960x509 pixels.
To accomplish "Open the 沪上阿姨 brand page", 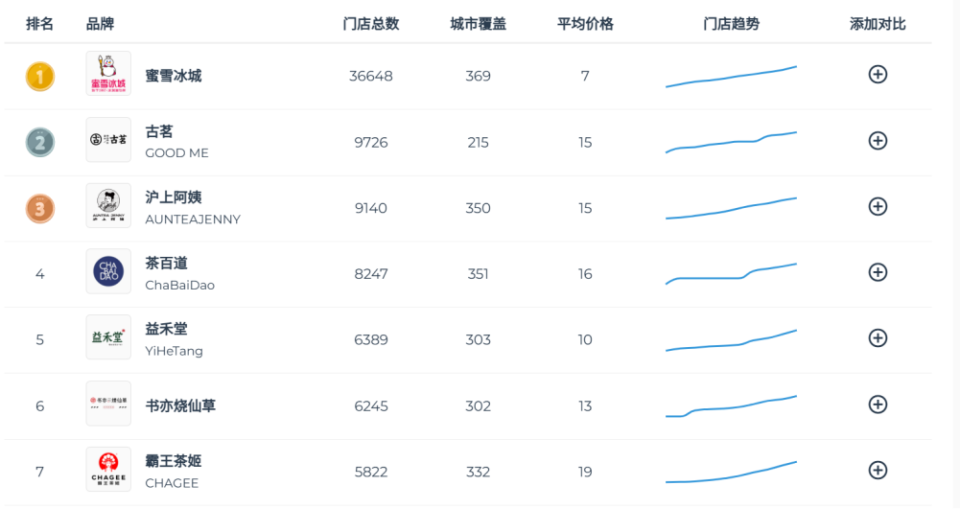I will tap(173, 197).
